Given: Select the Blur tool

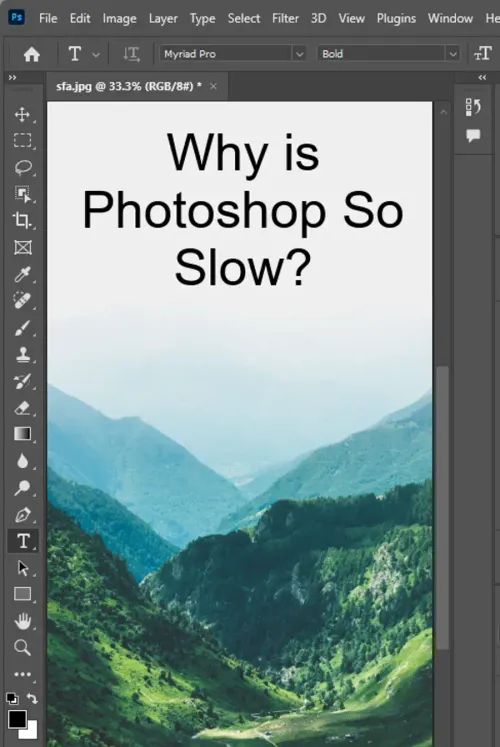Looking at the screenshot, I should 22,461.
